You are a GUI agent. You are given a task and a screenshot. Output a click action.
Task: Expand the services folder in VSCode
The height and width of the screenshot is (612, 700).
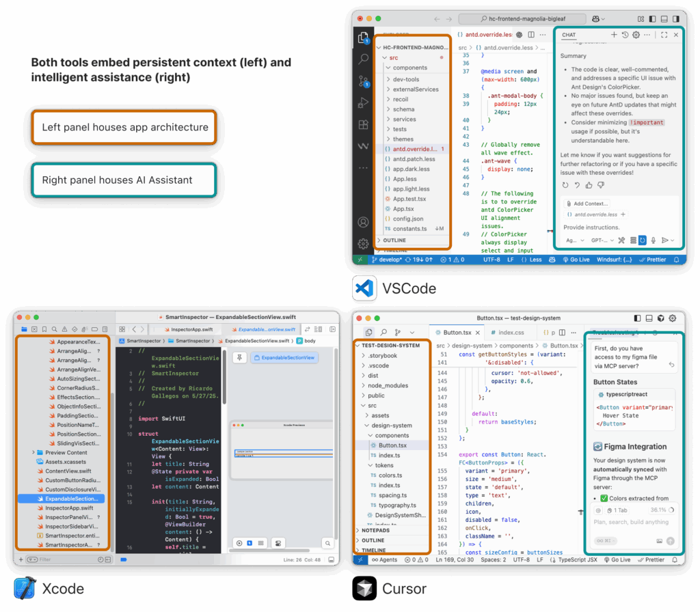coord(404,119)
